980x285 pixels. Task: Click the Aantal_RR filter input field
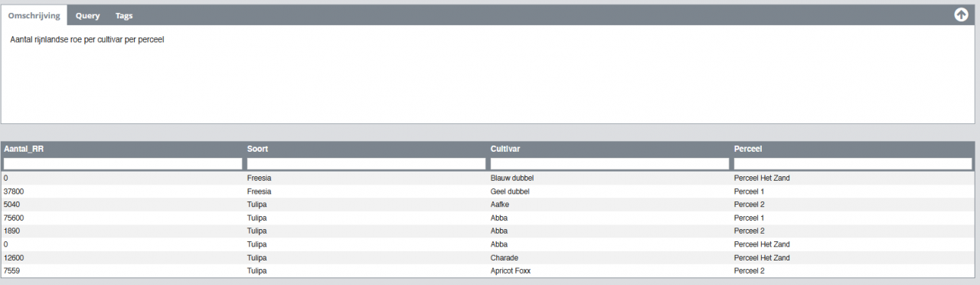coord(122,163)
